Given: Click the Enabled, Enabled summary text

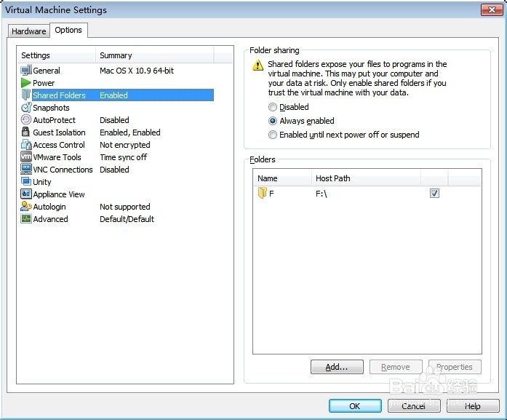Looking at the screenshot, I should tap(130, 132).
